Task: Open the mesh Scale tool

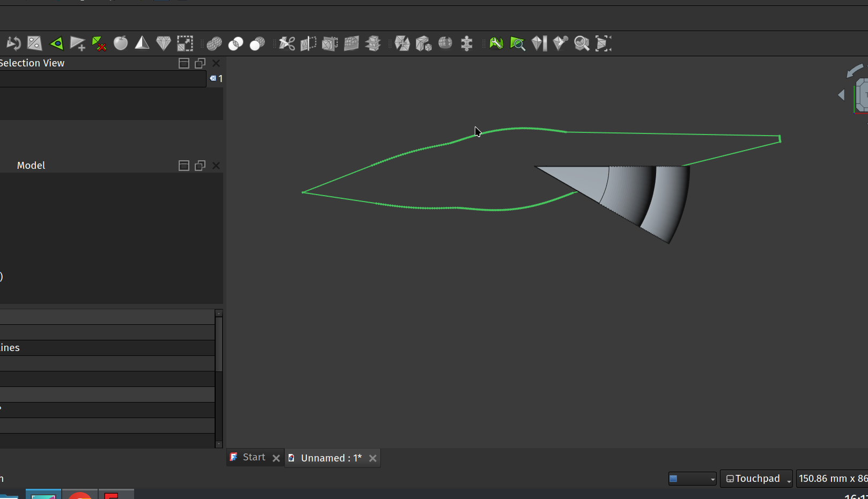Action: point(185,43)
